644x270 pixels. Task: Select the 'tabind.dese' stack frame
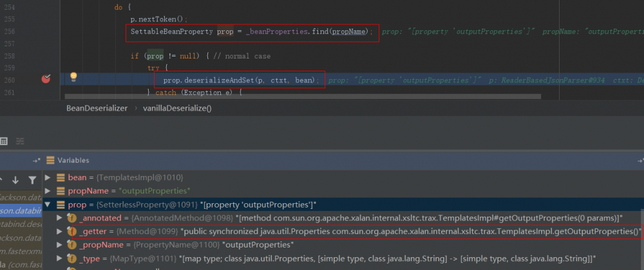click(21, 224)
